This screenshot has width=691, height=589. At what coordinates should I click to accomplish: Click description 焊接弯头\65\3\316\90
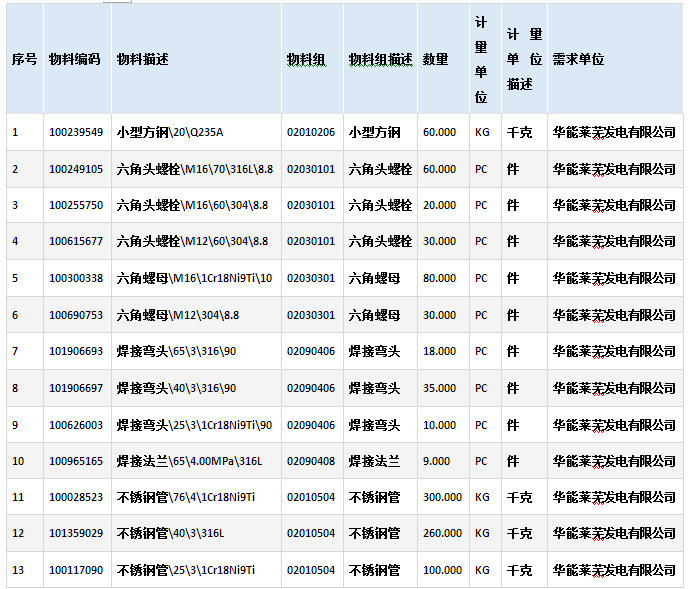[176, 352]
